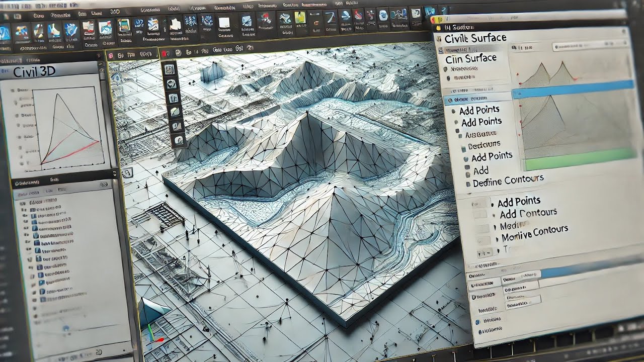Select the Civilt Surface heading
Viewport: 644px width, 362px height.
[x=475, y=38]
